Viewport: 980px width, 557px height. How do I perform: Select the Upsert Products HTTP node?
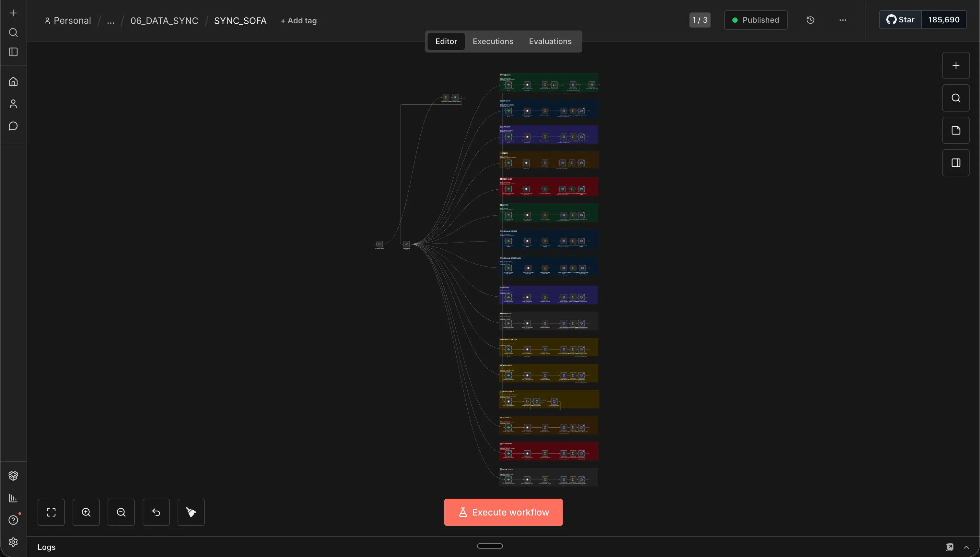pos(573,85)
